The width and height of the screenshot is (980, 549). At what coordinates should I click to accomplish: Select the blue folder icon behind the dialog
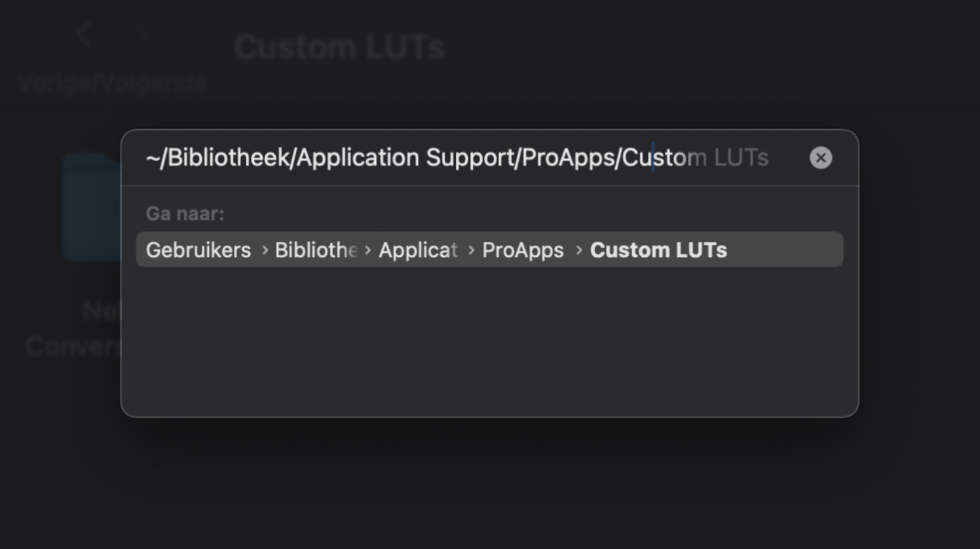pos(92,208)
